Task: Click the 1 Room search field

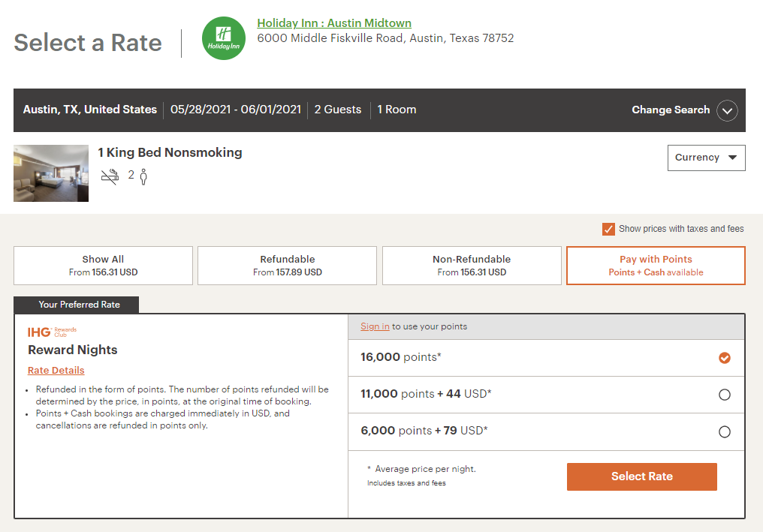Action: pyautogui.click(x=397, y=110)
